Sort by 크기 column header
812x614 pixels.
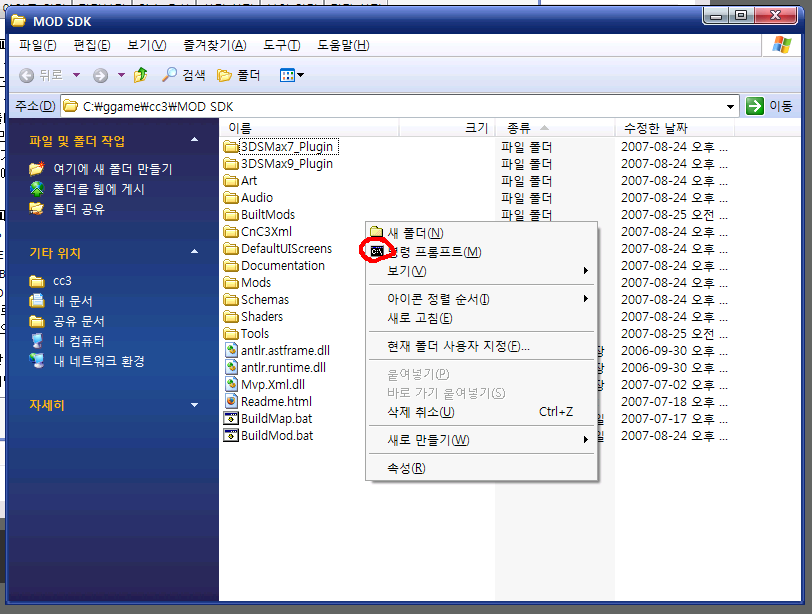[x=447, y=128]
